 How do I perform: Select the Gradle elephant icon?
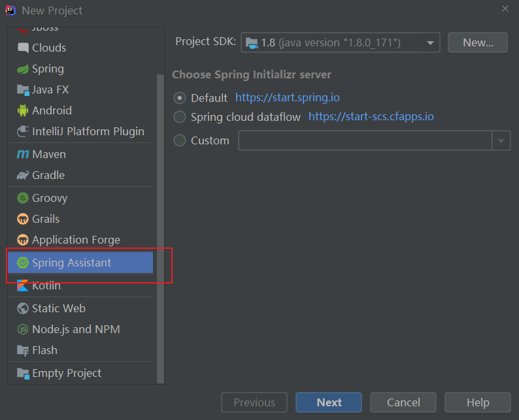pos(23,175)
